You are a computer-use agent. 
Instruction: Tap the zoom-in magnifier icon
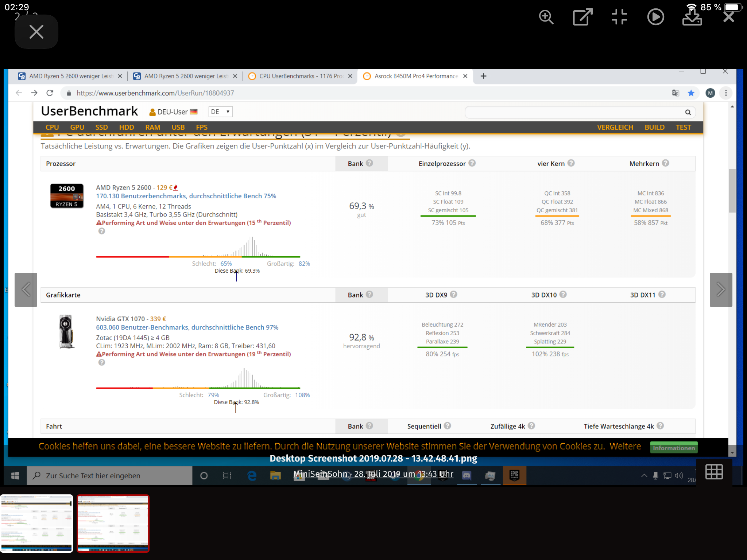546,17
